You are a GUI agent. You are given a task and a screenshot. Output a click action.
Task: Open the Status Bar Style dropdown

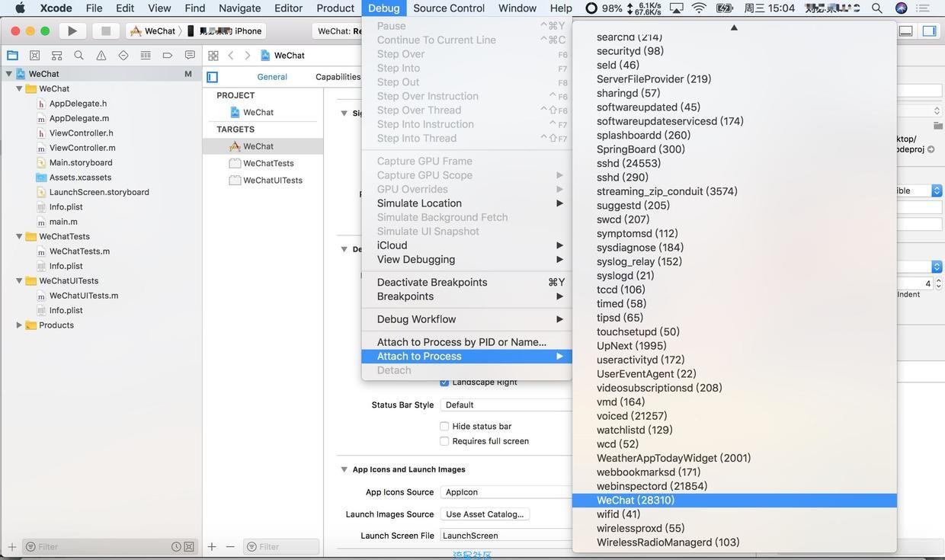(506, 405)
